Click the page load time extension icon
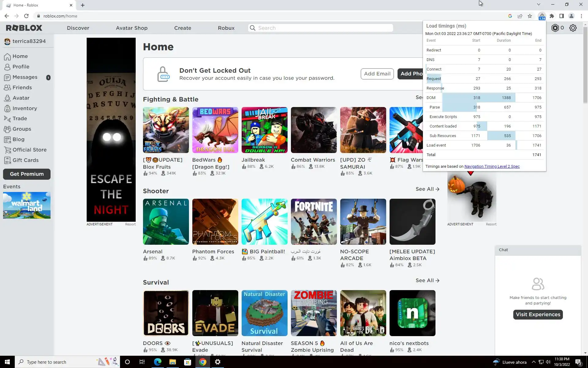 point(542,16)
